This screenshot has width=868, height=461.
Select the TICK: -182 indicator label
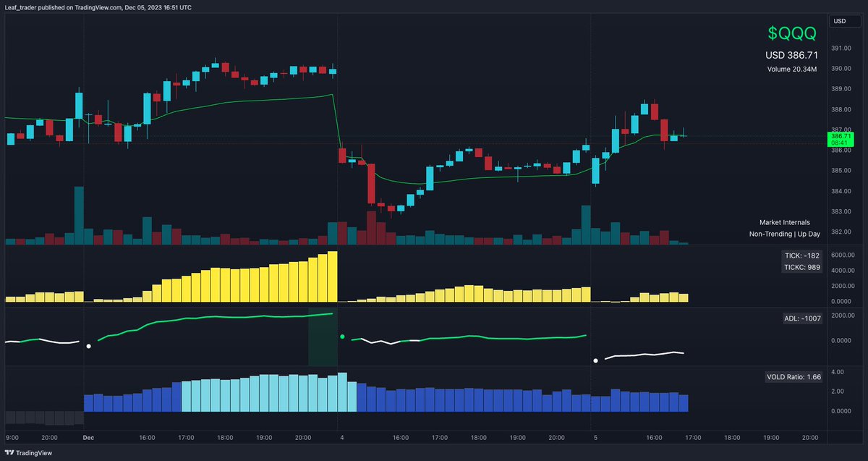[801, 255]
